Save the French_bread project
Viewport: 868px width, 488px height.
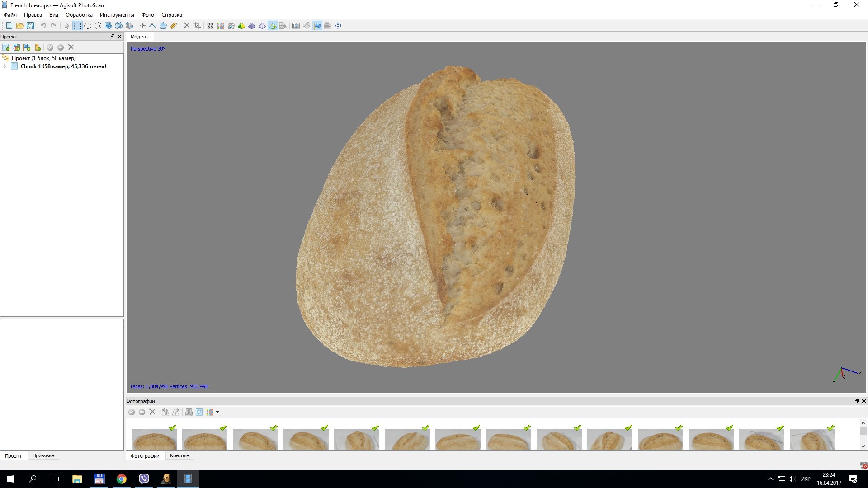(x=30, y=26)
